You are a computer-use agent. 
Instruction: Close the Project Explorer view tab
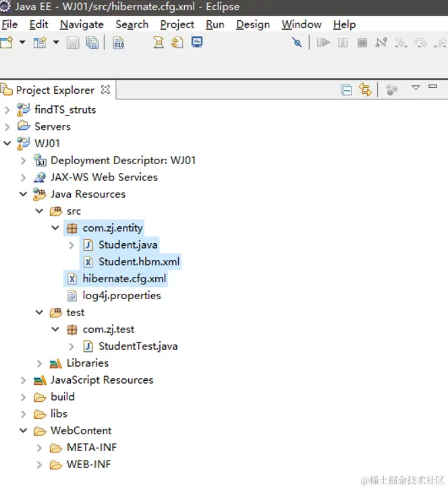coord(106,90)
